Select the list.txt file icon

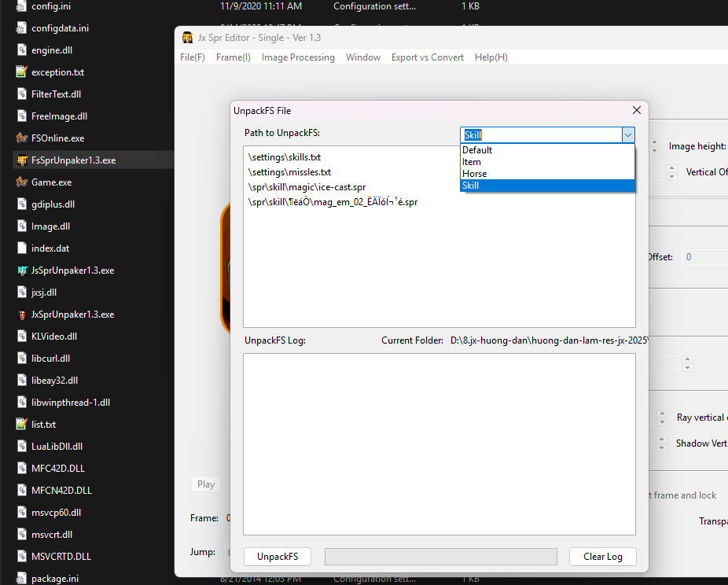point(22,425)
